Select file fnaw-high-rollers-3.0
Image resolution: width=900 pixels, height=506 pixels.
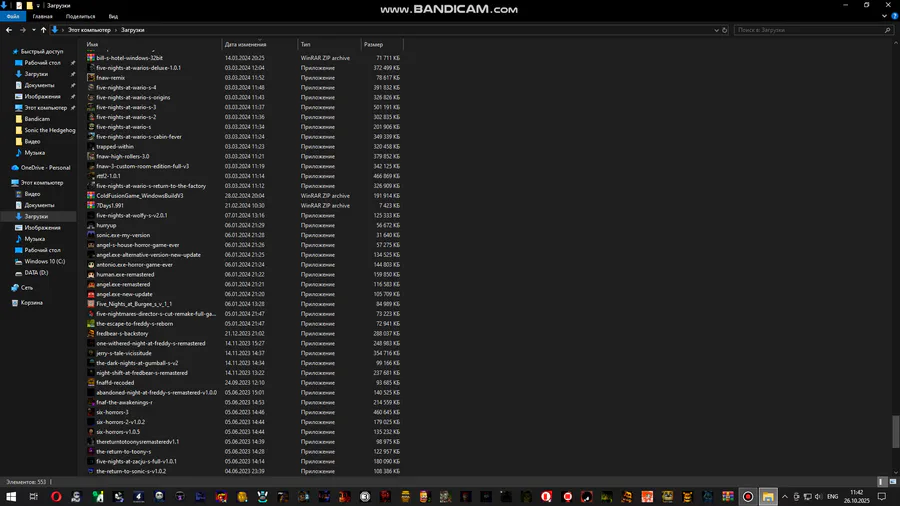click(123, 156)
